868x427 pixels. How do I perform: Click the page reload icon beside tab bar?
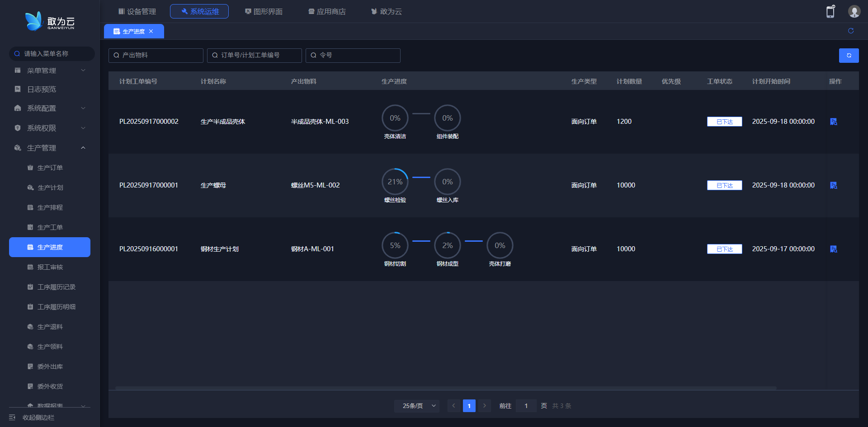point(850,31)
